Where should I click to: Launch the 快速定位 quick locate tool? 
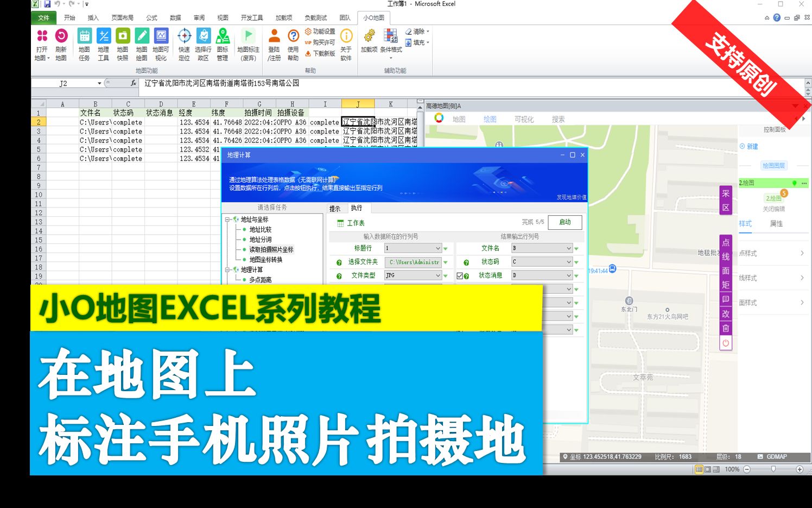point(184,43)
